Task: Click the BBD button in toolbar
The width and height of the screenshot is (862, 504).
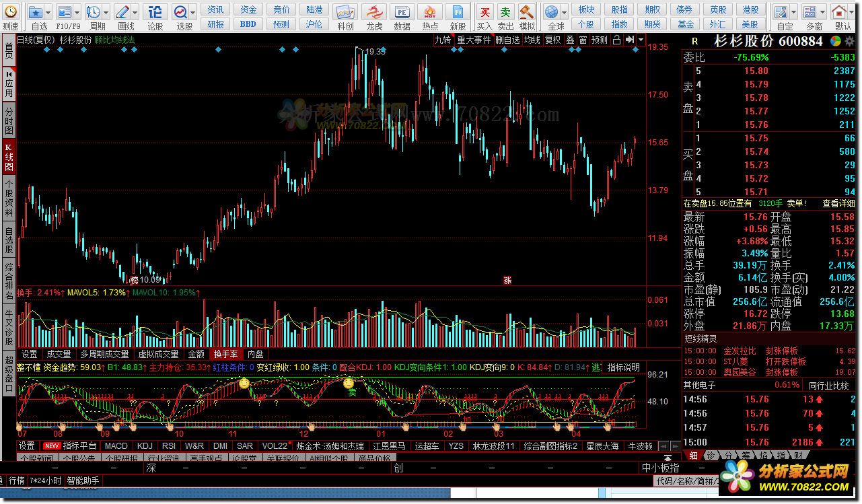Action: 248,24
